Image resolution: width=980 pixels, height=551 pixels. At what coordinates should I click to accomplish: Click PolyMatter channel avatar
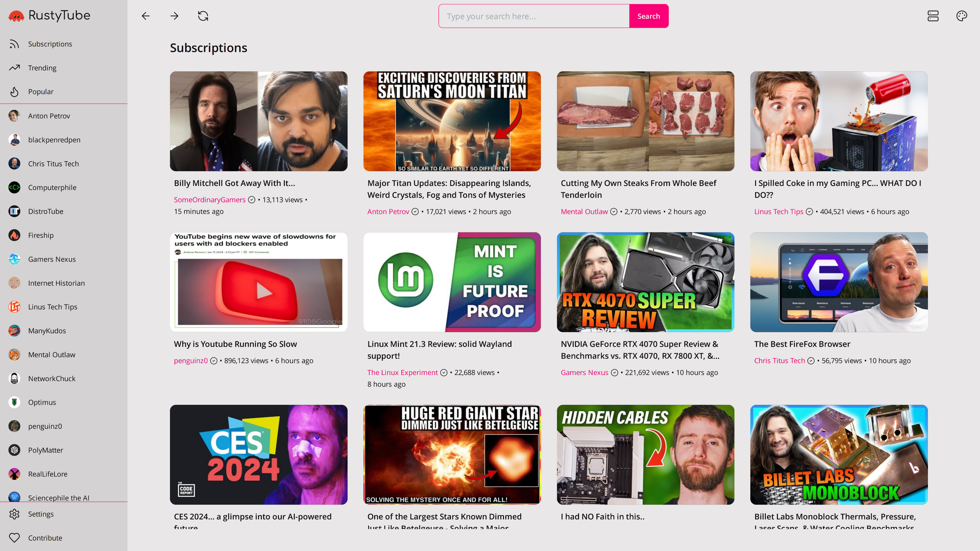pyautogui.click(x=15, y=450)
